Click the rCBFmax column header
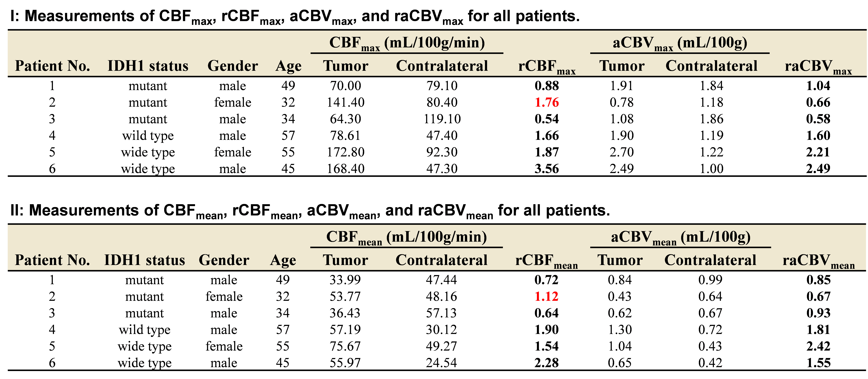The width and height of the screenshot is (868, 379). coord(547,66)
